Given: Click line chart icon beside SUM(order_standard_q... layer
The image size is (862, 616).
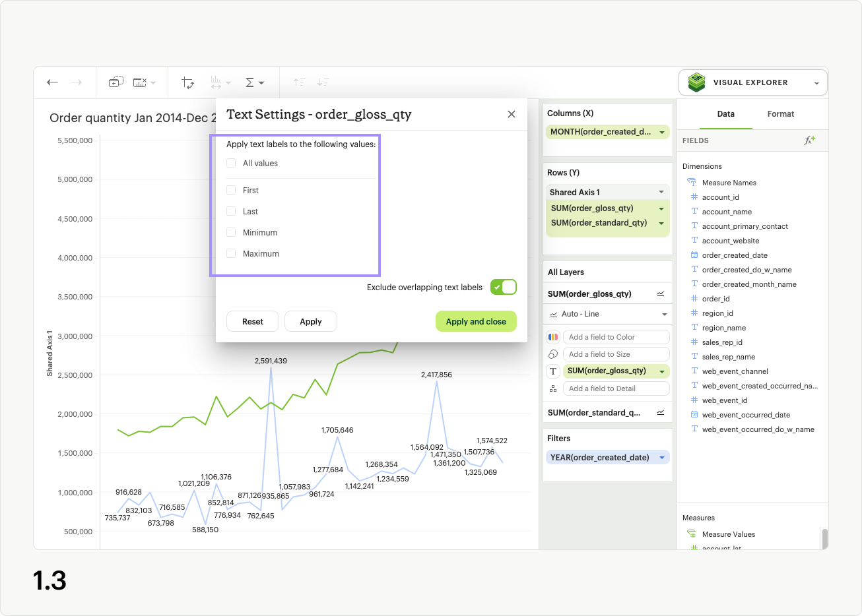Looking at the screenshot, I should click(x=661, y=413).
